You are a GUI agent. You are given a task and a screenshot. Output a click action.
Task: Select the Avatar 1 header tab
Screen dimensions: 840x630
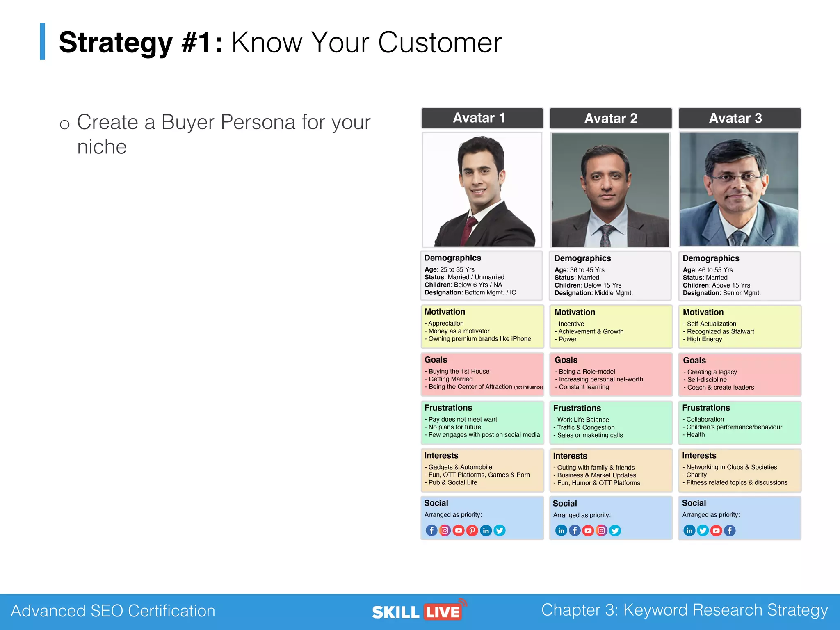[x=482, y=118]
